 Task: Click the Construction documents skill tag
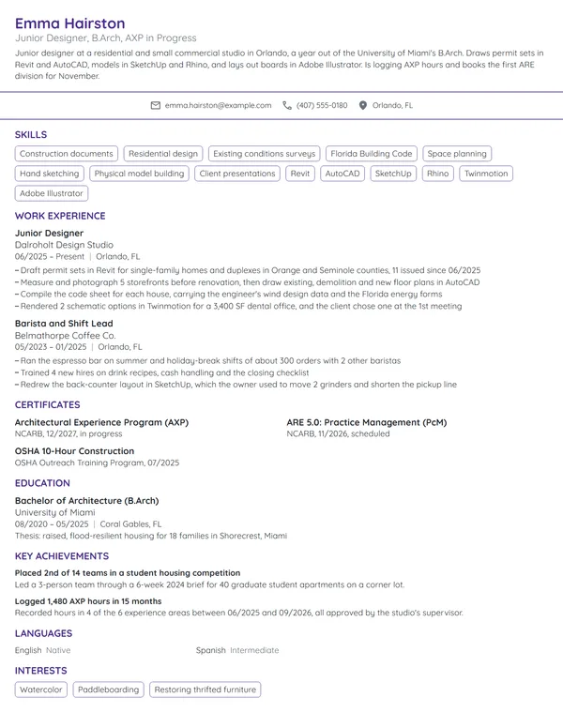tap(67, 154)
